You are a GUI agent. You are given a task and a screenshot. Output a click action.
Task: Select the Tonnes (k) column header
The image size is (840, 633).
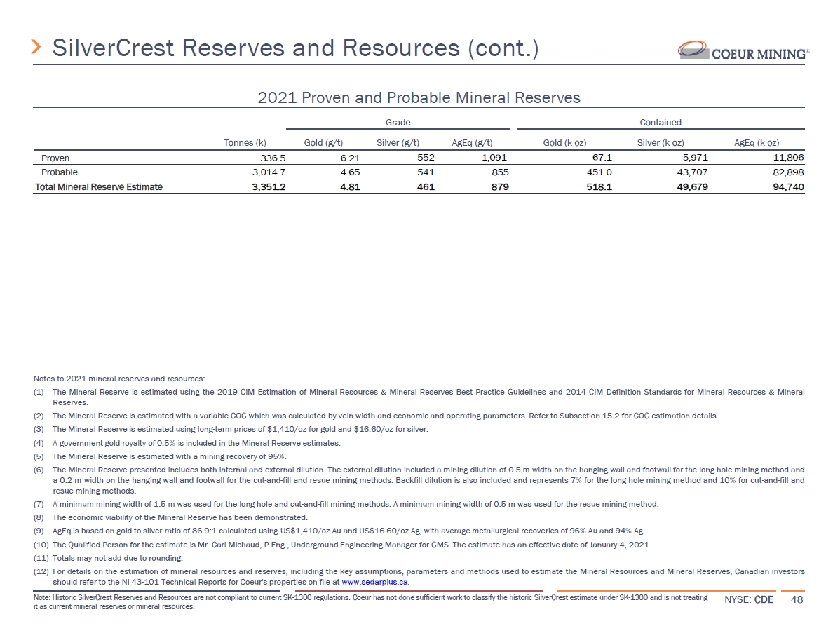pos(245,143)
